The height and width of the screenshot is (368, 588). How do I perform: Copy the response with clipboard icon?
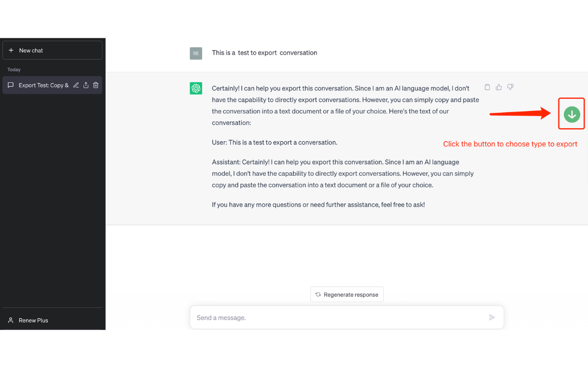click(x=487, y=87)
